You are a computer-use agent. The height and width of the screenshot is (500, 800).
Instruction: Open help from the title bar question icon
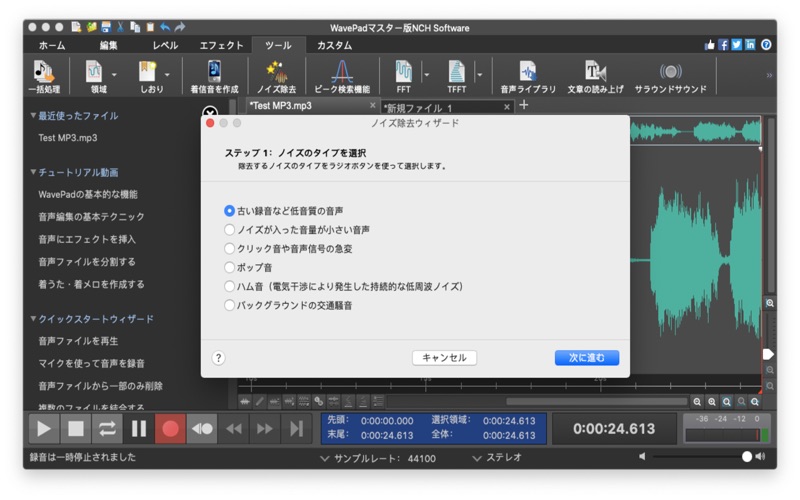pos(766,45)
